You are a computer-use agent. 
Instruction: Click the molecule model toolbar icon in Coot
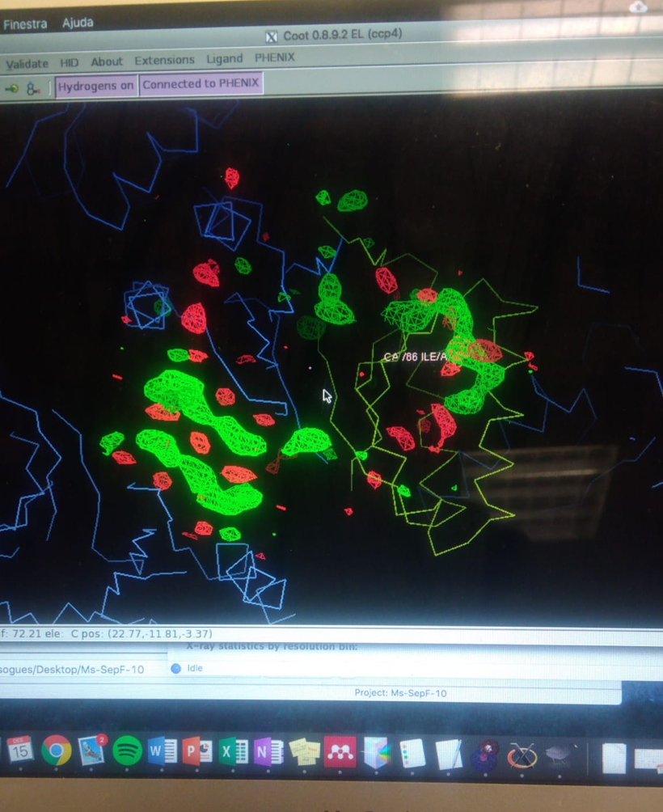coord(33,88)
